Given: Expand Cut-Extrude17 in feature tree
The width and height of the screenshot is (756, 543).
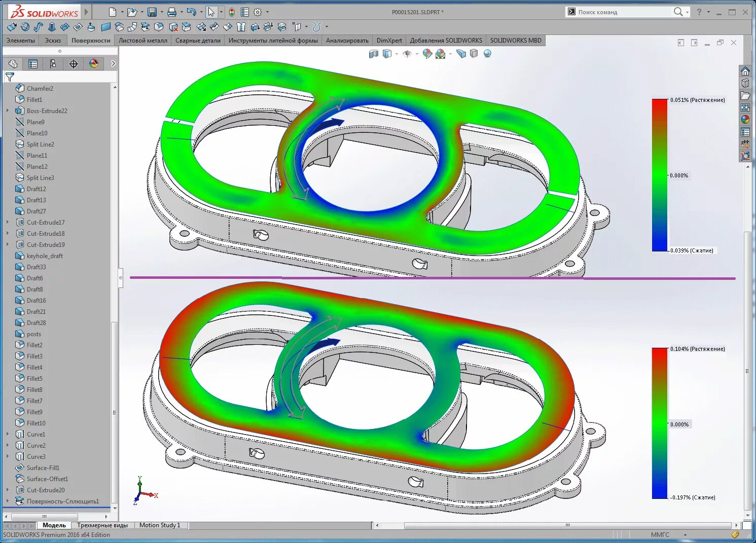Looking at the screenshot, I should pyautogui.click(x=7, y=222).
